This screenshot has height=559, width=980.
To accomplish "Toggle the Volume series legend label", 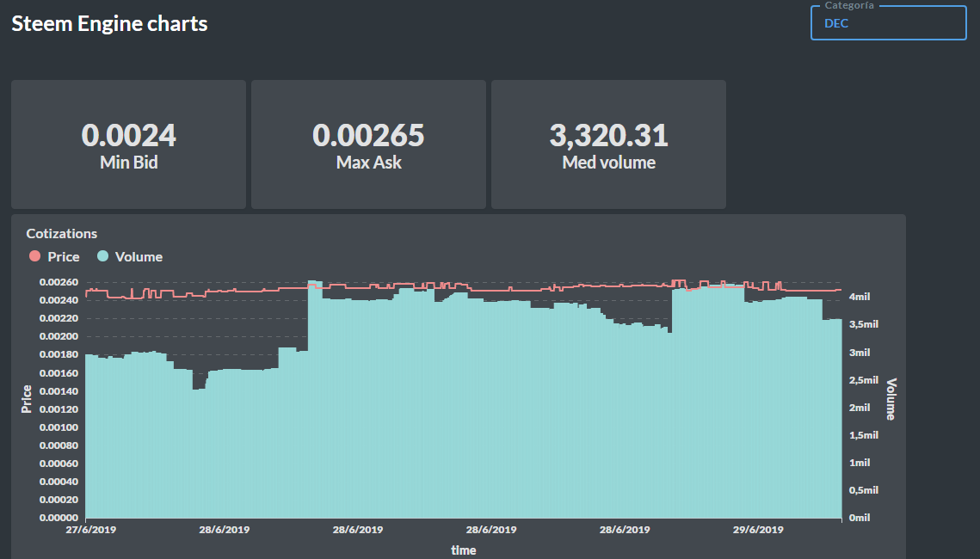I will 139,256.
